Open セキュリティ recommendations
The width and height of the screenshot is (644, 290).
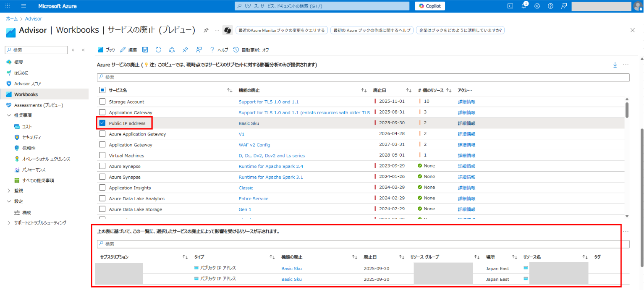31,137
